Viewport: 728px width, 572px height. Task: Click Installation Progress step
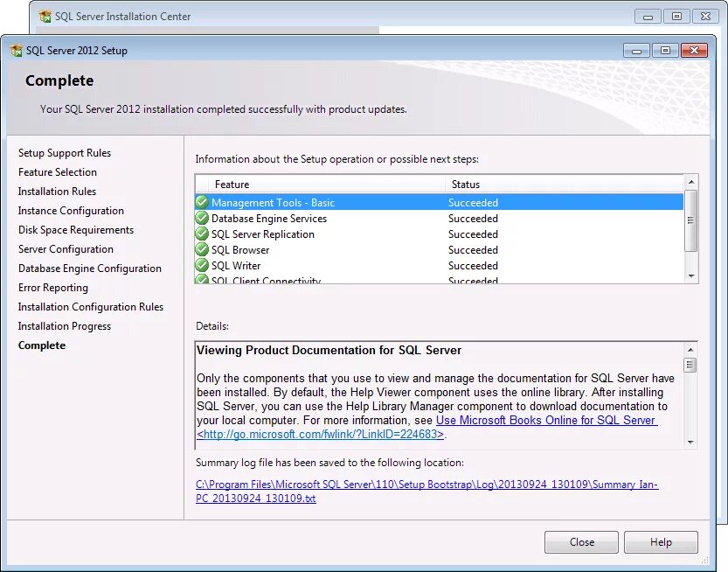point(65,326)
